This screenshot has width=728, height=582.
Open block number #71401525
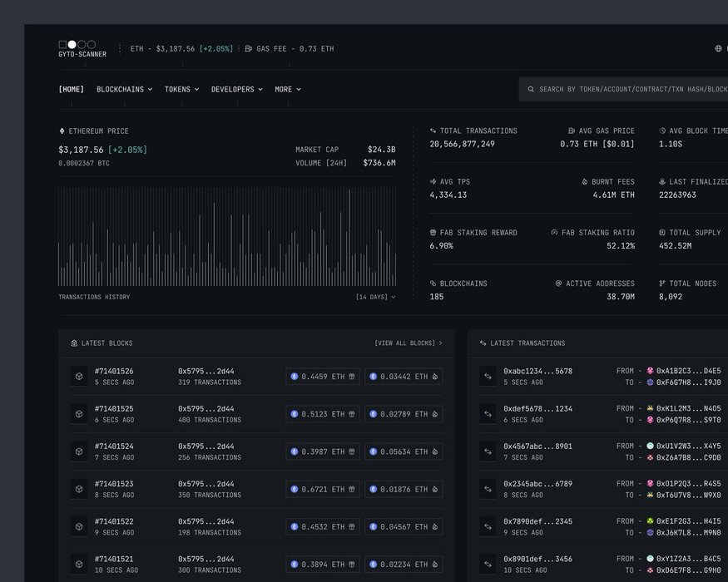pyautogui.click(x=114, y=409)
